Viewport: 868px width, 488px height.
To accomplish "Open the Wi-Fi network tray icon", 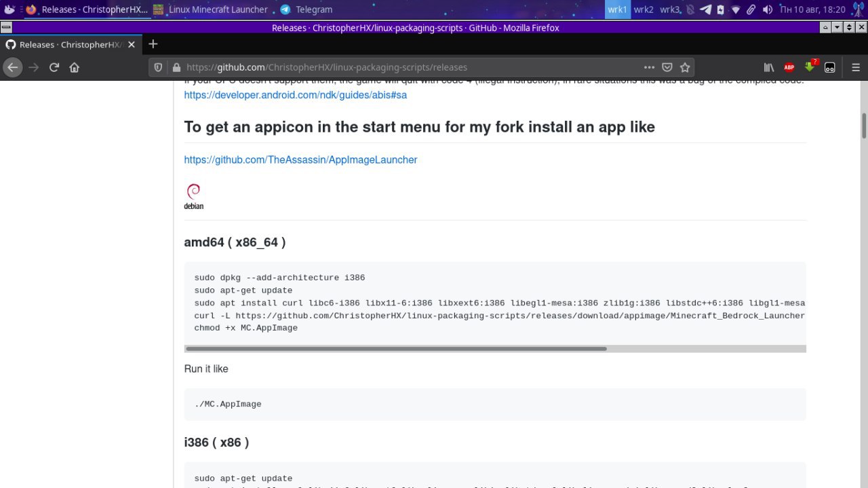I will point(736,10).
